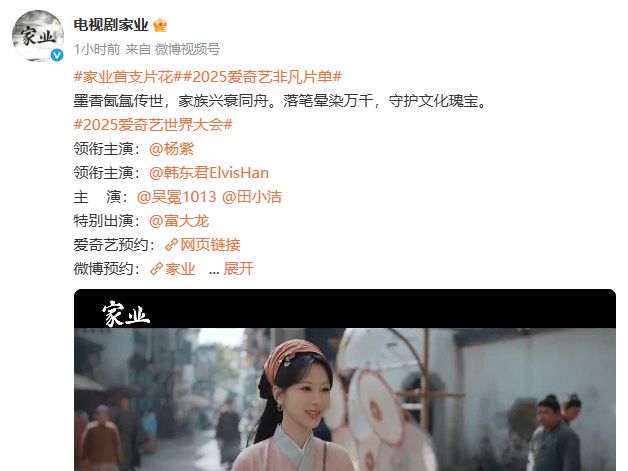Image resolution: width=628 pixels, height=471 pixels.
Task: Open the 网页链接 iQiyi reservation link
Action: (210, 245)
